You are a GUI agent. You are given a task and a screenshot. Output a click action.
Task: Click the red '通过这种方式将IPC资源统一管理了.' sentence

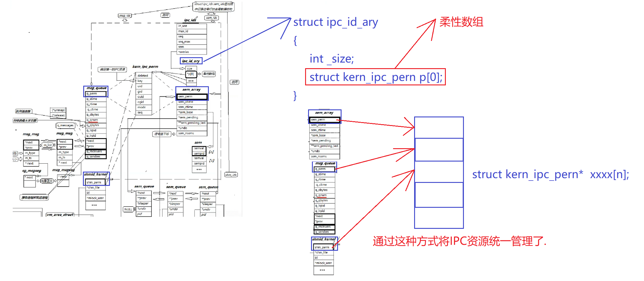pyautogui.click(x=459, y=241)
